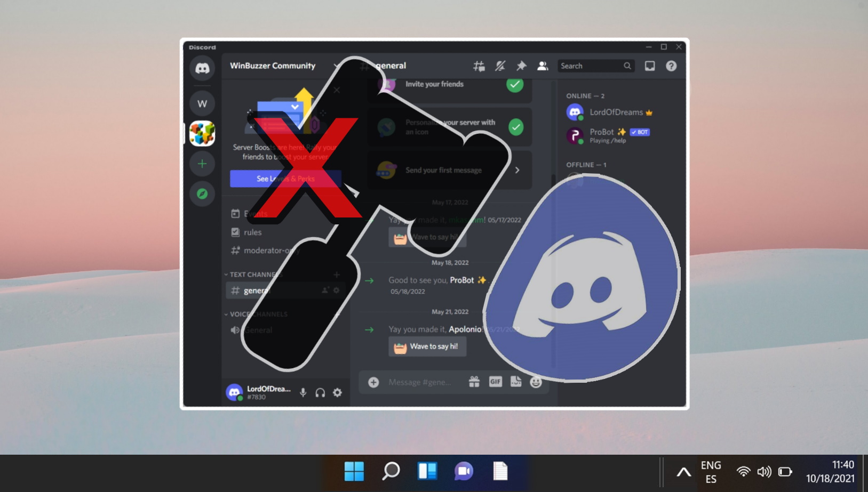Add a server with the green plus
This screenshot has height=492, width=868.
[202, 164]
